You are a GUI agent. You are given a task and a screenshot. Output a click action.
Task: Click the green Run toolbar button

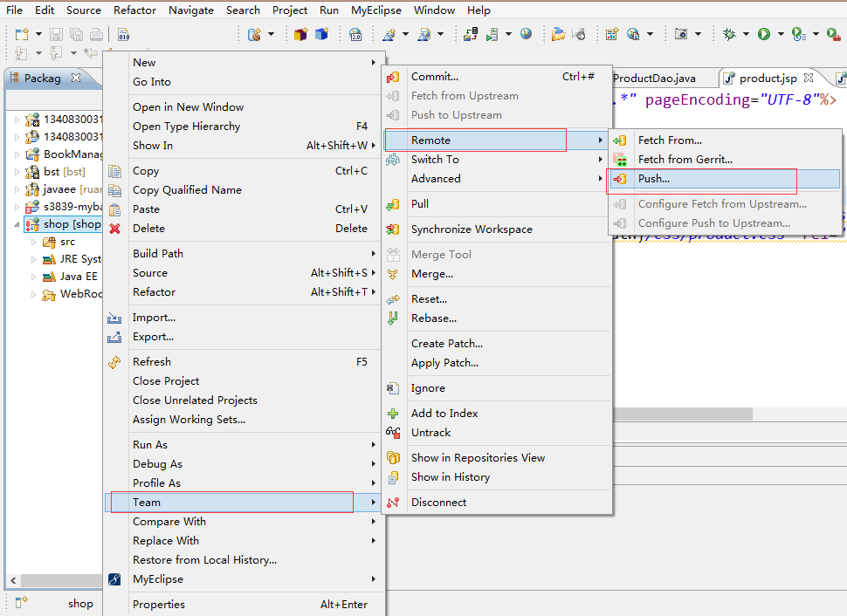tap(764, 34)
